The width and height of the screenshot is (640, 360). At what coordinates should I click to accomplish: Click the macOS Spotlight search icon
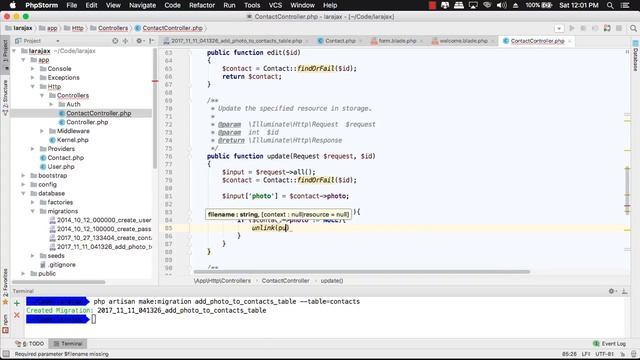point(610,5)
